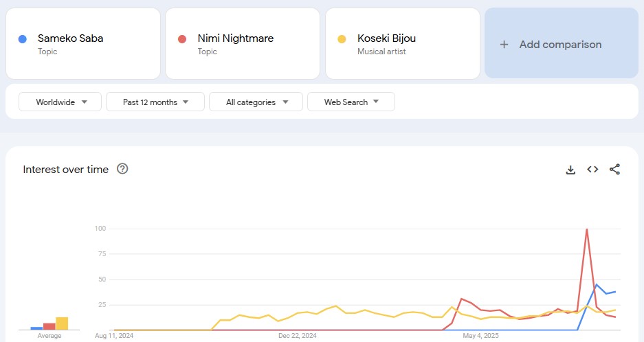644x342 pixels.
Task: Open the embed code icon
Action: (592, 169)
